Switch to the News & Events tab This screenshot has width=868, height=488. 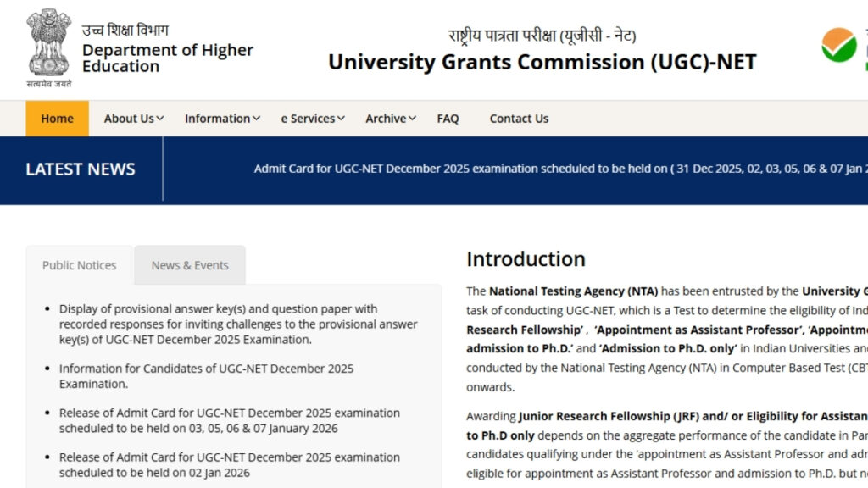[x=190, y=265]
